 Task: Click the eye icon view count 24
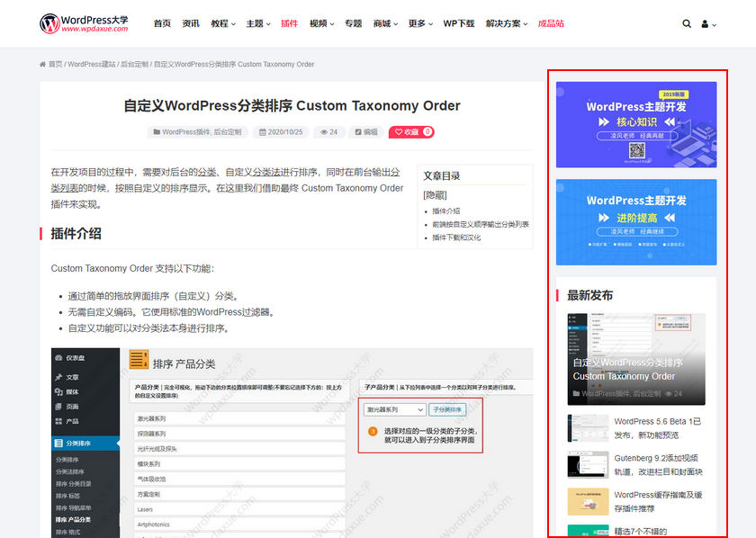[x=324, y=132]
